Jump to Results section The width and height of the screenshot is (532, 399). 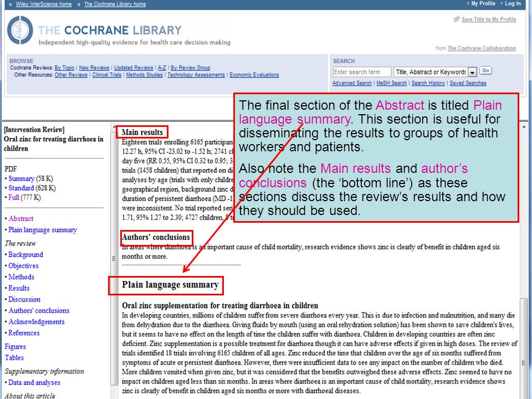[19, 288]
